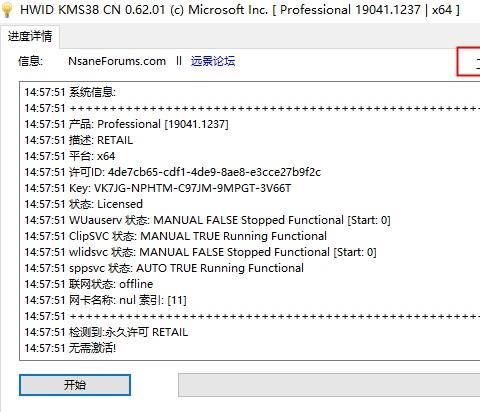Click the 信息: label
480x412 pixels.
click(x=30, y=61)
